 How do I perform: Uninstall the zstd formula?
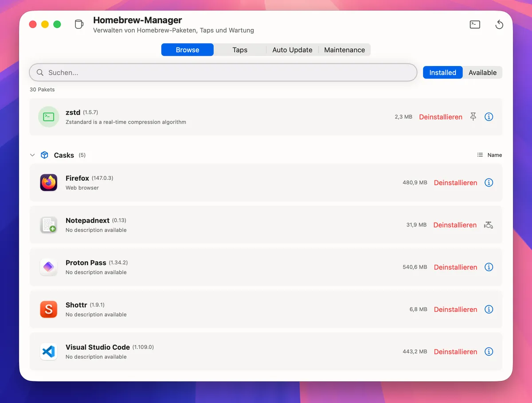click(x=440, y=116)
